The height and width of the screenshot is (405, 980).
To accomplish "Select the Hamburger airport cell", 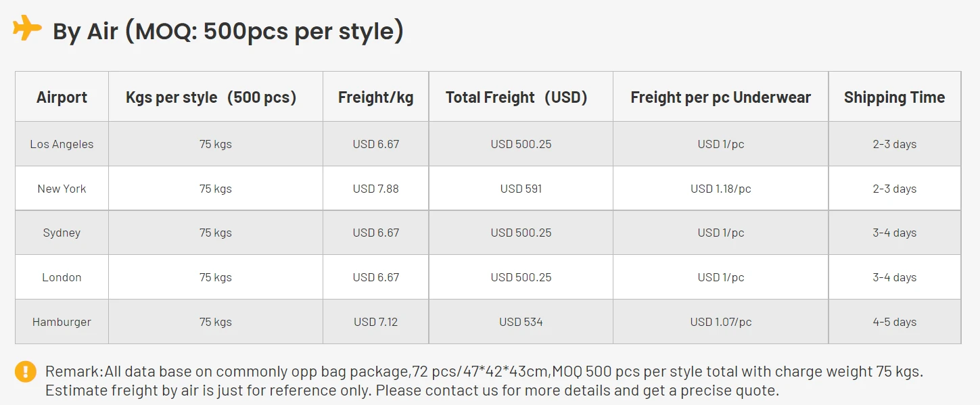I will pyautogui.click(x=62, y=322).
